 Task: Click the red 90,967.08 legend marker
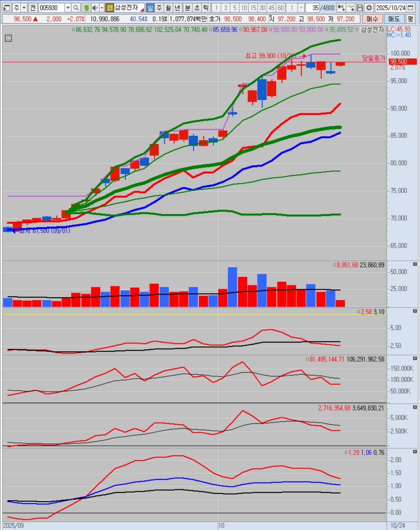(241, 30)
